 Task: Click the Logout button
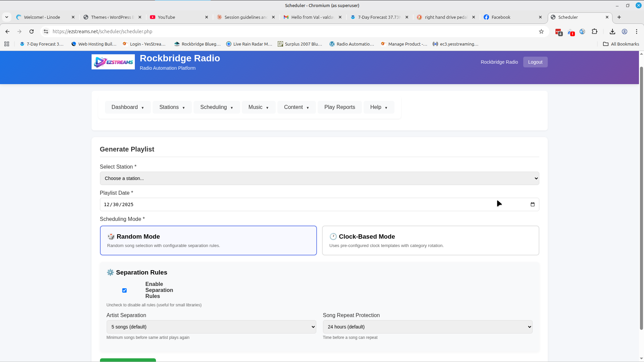pos(535,62)
